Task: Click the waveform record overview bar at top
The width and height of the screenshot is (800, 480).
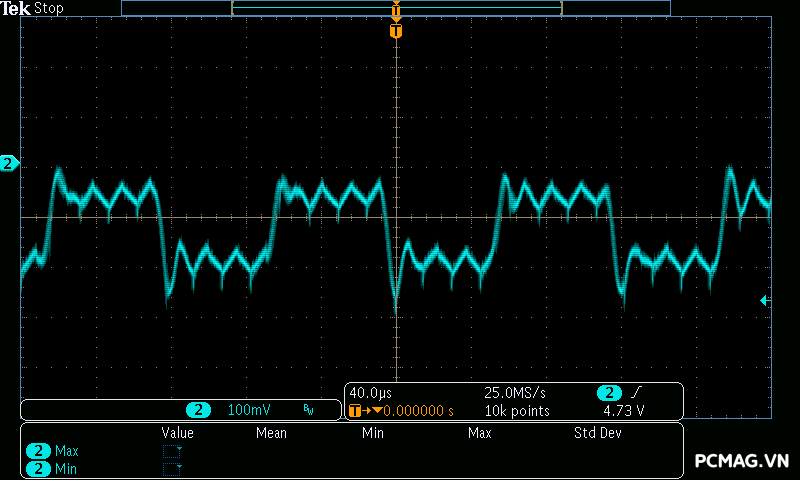Action: [396, 8]
